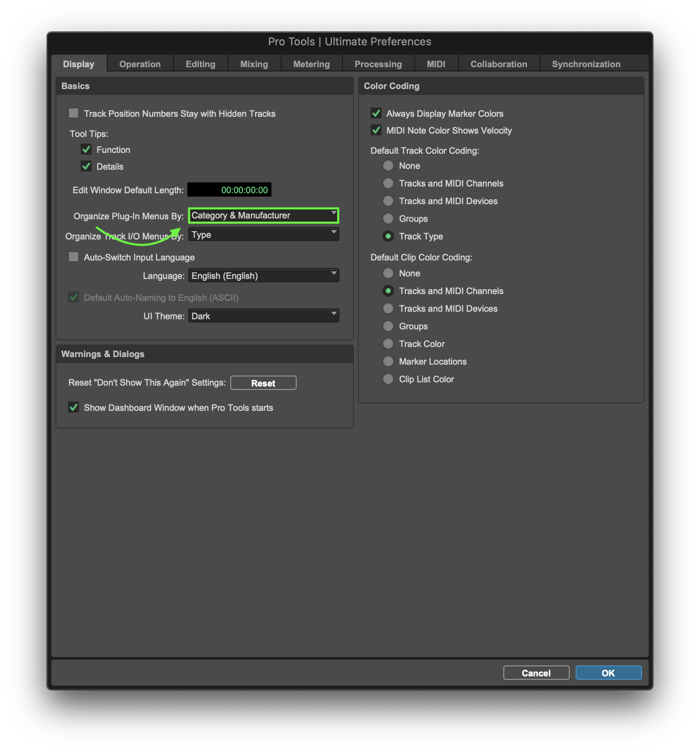The image size is (700, 752).
Task: Change the UI Theme dropdown
Action: click(x=263, y=316)
